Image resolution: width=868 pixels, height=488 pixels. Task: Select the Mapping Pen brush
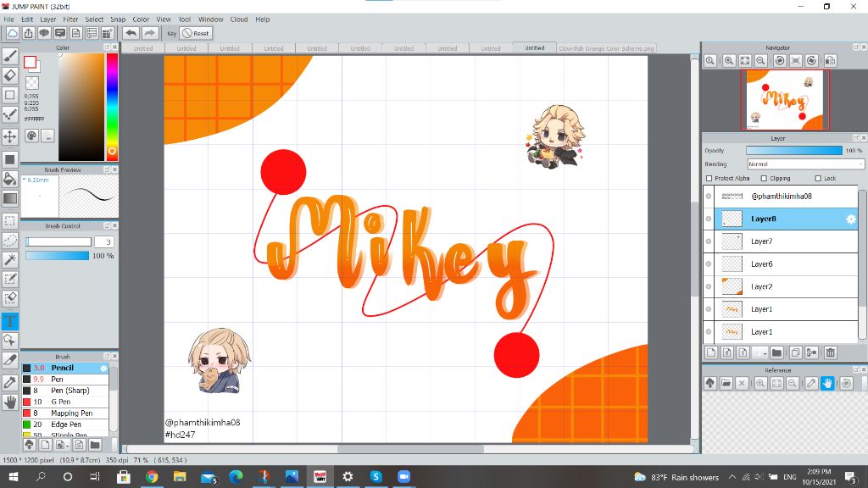pyautogui.click(x=65, y=413)
